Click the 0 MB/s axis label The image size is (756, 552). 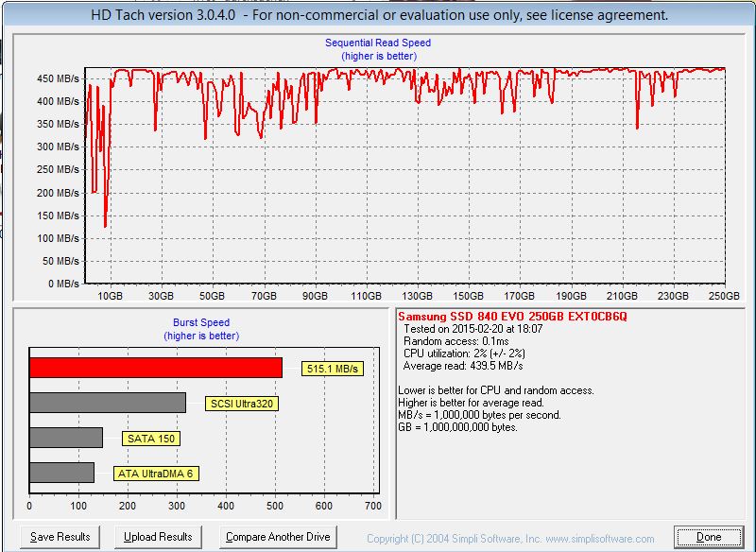(x=63, y=284)
